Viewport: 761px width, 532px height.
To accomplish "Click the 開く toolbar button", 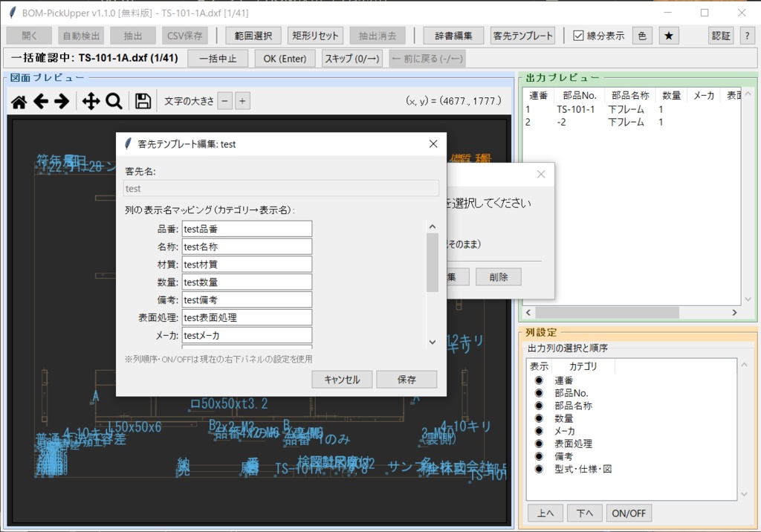I will (x=29, y=36).
